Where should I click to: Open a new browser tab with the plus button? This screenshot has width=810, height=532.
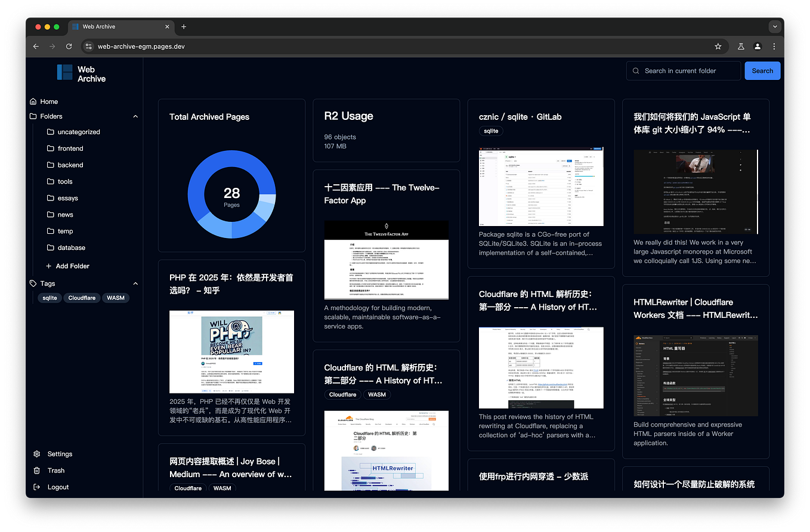tap(183, 26)
